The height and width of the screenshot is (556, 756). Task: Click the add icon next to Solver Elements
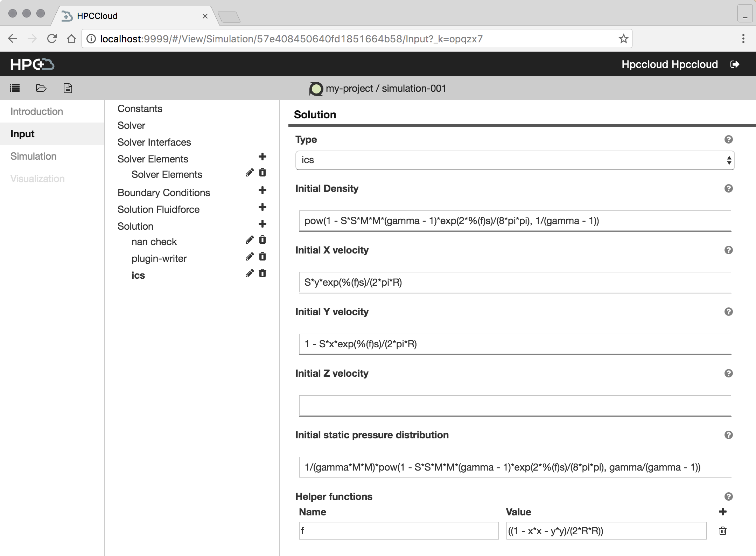click(262, 158)
